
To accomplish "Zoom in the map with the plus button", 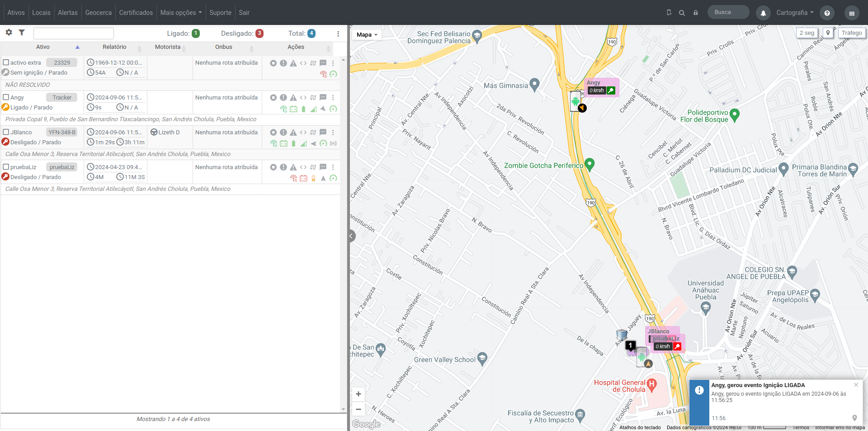I will pos(359,394).
